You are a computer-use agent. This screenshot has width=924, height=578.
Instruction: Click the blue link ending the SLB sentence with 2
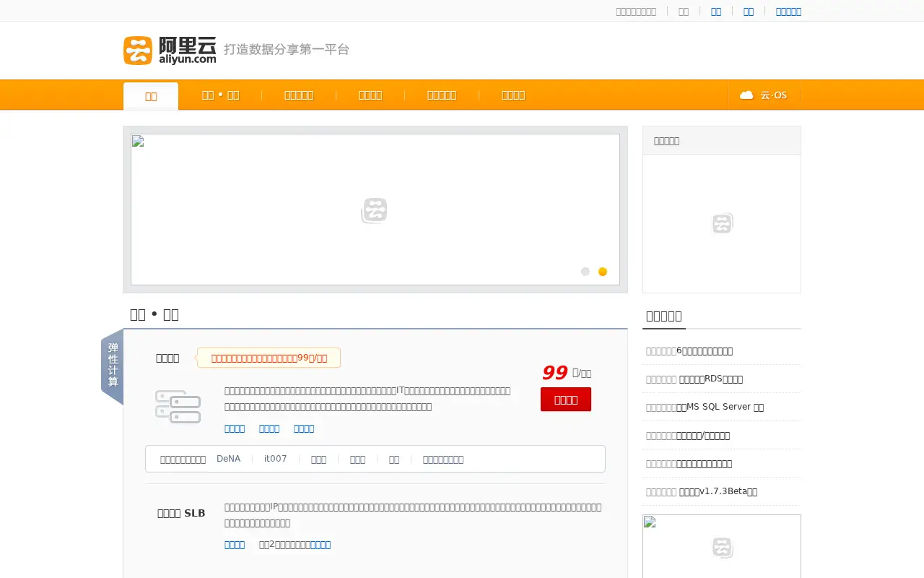(x=321, y=545)
